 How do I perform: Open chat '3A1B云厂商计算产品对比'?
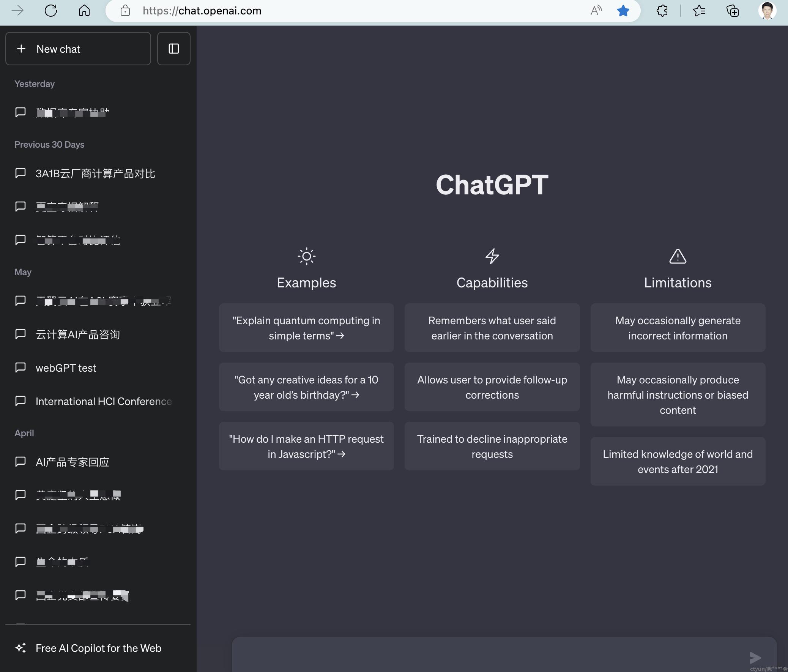(98, 174)
